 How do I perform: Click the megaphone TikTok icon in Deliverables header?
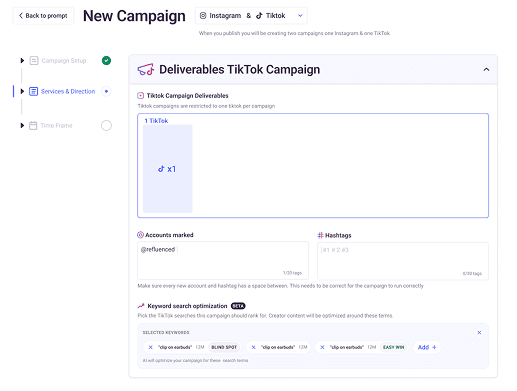point(146,70)
